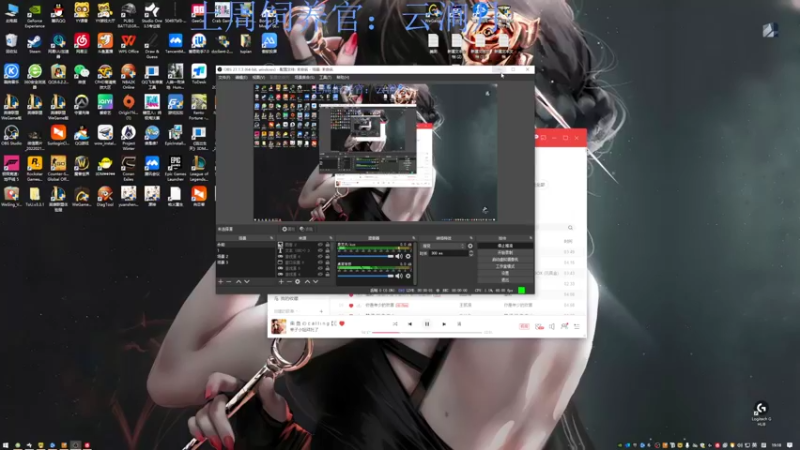Open ToDesk desktop shortcut

[199, 74]
